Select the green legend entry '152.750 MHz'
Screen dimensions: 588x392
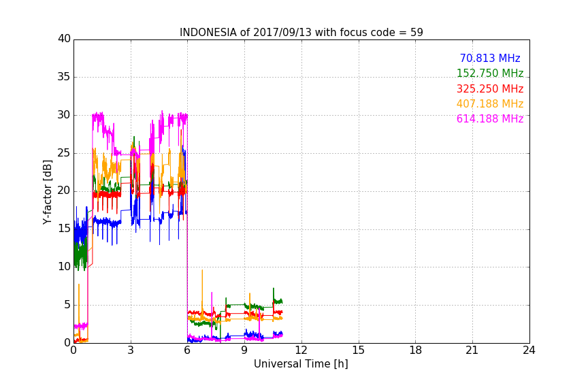pos(490,73)
